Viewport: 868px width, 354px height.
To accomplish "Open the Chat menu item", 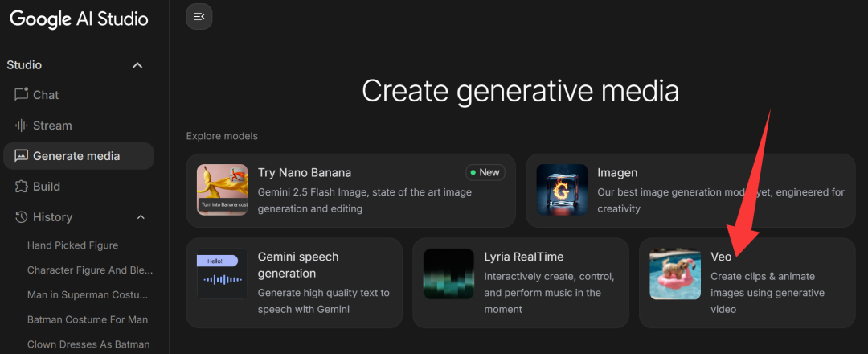I will [79, 95].
